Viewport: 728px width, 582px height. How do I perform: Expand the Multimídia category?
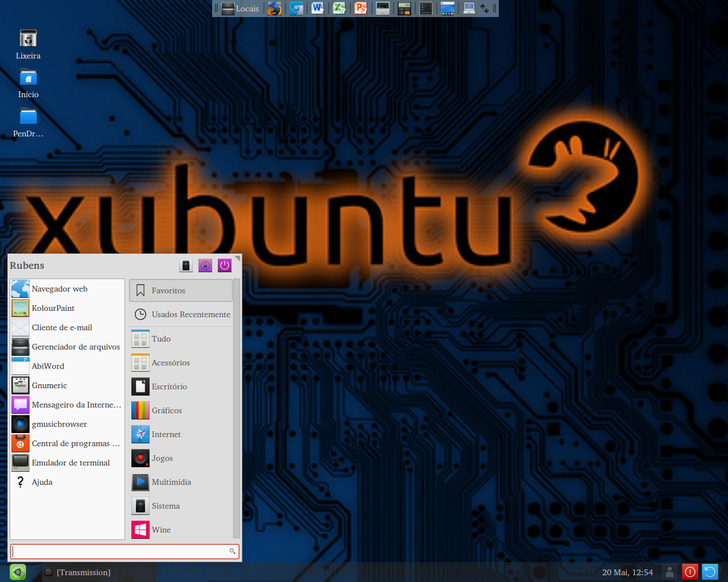(181, 482)
